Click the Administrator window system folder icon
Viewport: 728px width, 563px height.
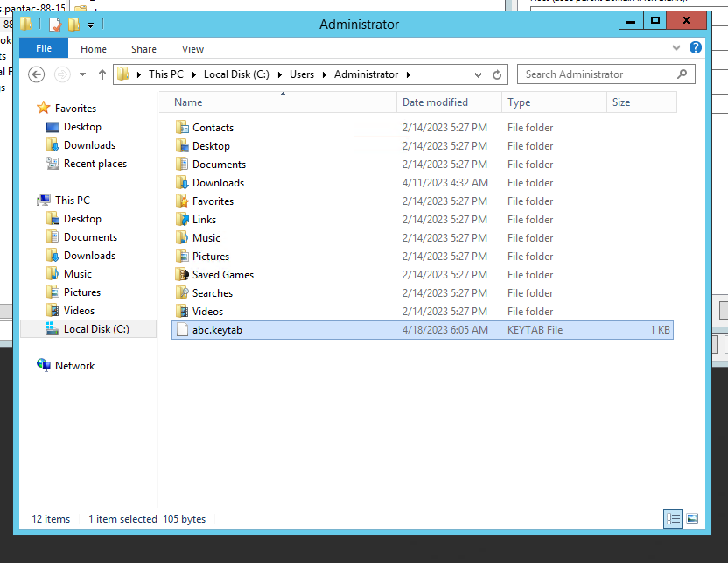[x=26, y=24]
